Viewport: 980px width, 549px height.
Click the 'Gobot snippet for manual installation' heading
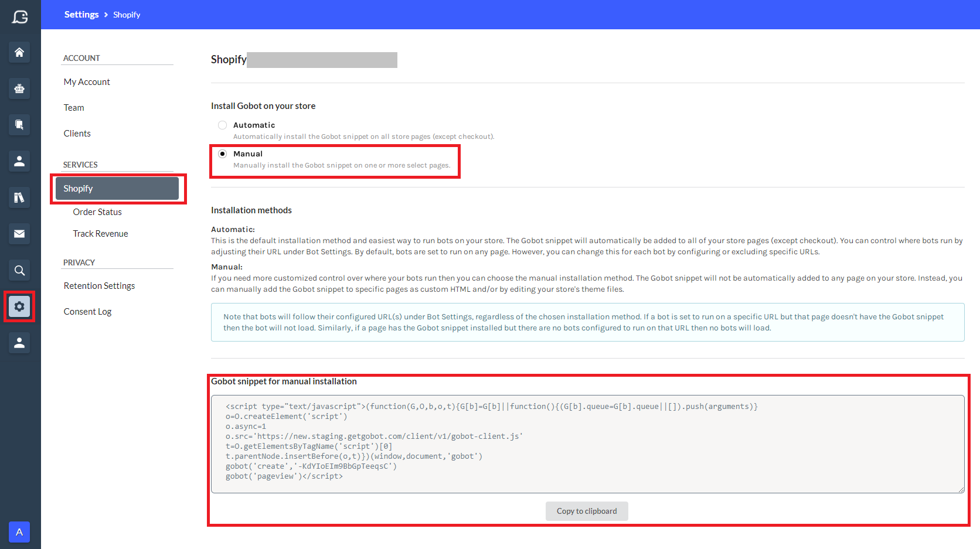(284, 381)
